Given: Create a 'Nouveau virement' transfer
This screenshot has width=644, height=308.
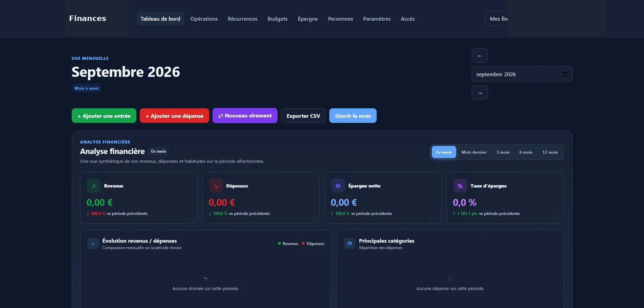Looking at the screenshot, I should point(245,116).
